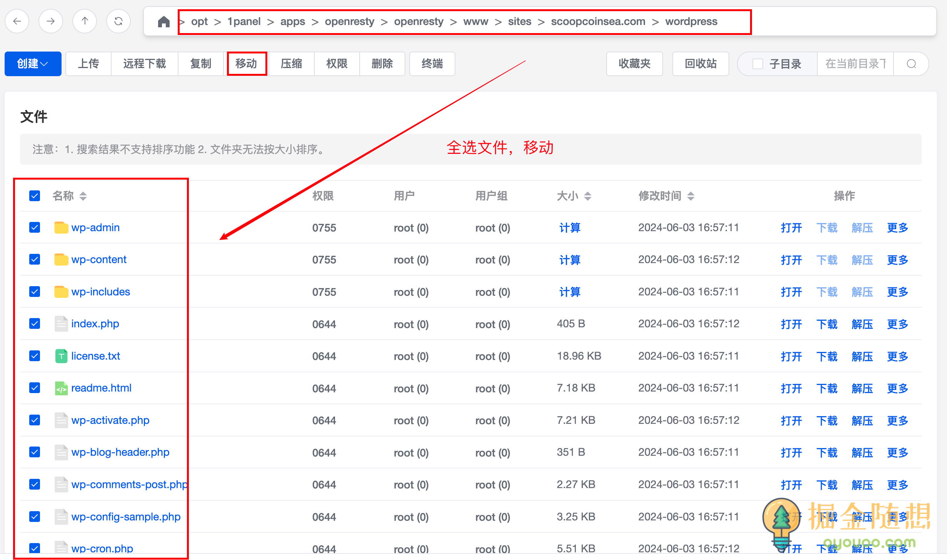Click 下载 download for index.php
This screenshot has width=947, height=560.
pos(827,324)
